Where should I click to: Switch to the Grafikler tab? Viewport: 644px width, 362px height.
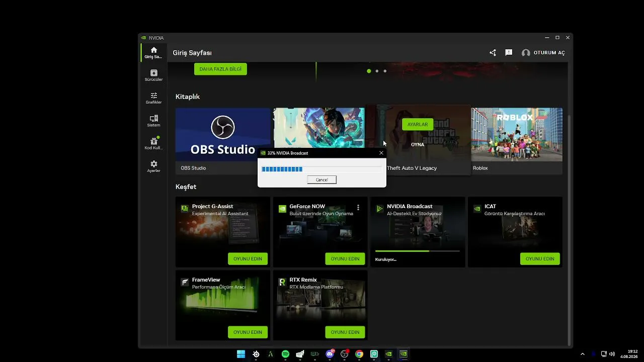point(153,98)
